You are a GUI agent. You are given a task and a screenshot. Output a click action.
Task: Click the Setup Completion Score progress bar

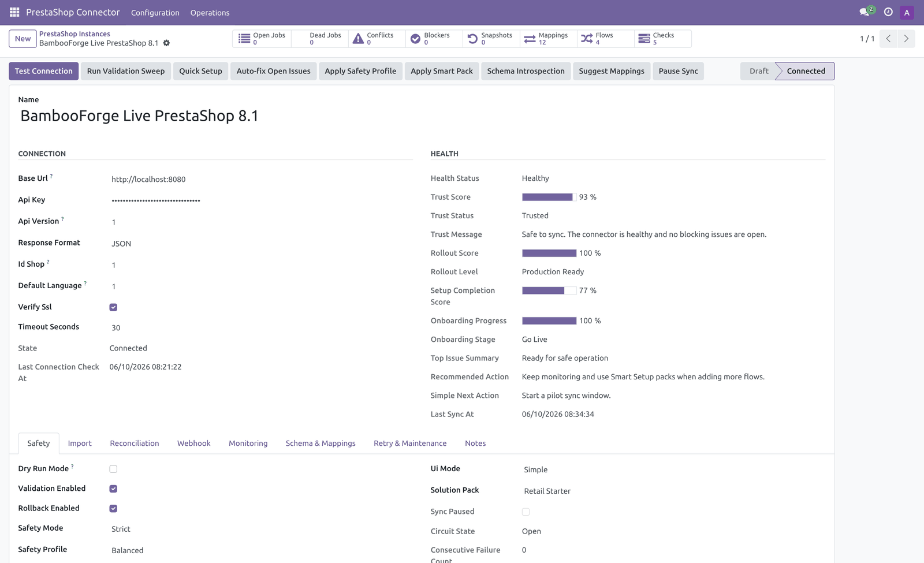coord(549,290)
